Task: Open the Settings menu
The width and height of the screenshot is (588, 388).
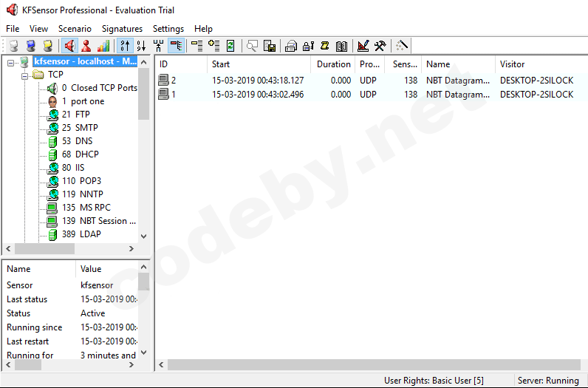Action: [x=168, y=29]
